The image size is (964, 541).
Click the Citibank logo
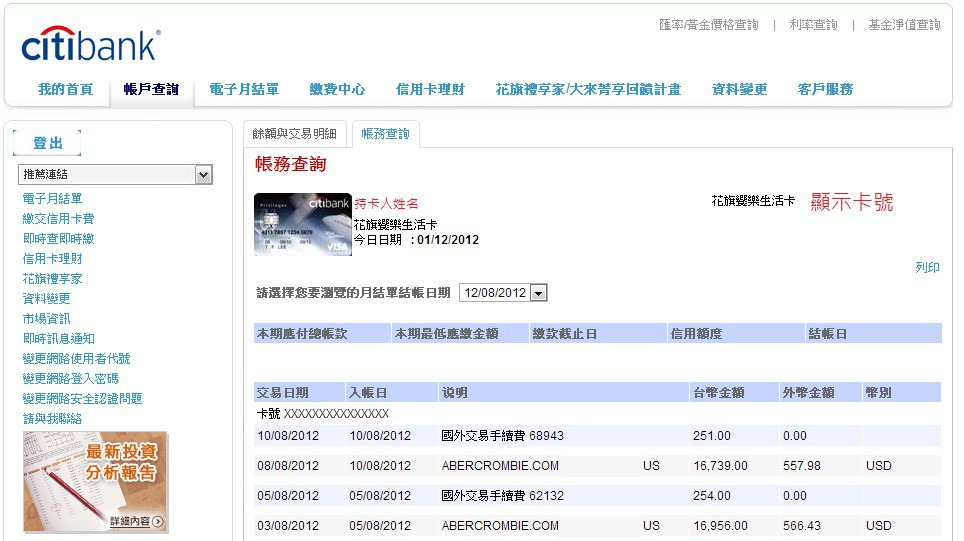(x=91, y=44)
